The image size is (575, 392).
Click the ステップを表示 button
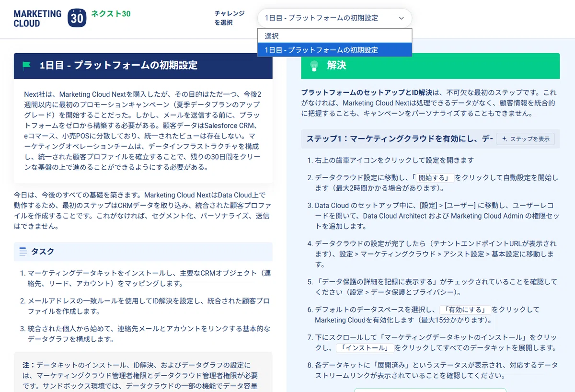[525, 139]
